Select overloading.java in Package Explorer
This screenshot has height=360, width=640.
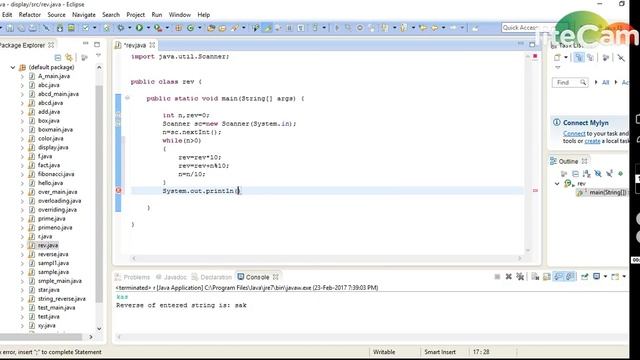tap(60, 201)
